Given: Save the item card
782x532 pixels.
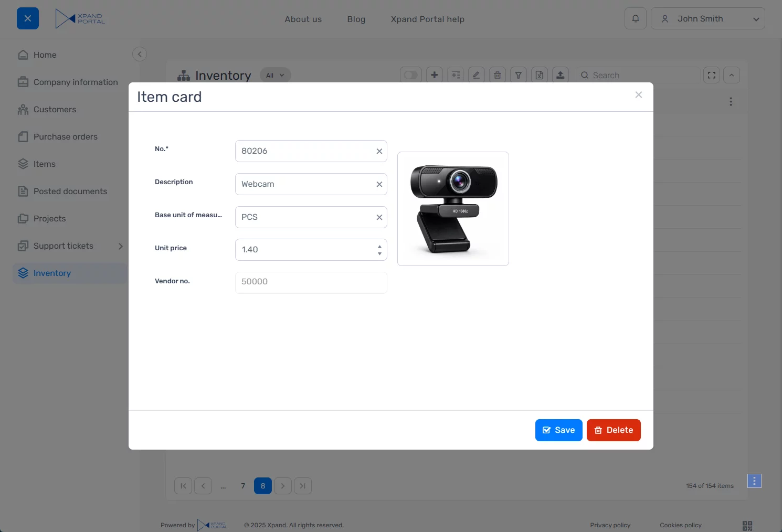Looking at the screenshot, I should (558, 430).
